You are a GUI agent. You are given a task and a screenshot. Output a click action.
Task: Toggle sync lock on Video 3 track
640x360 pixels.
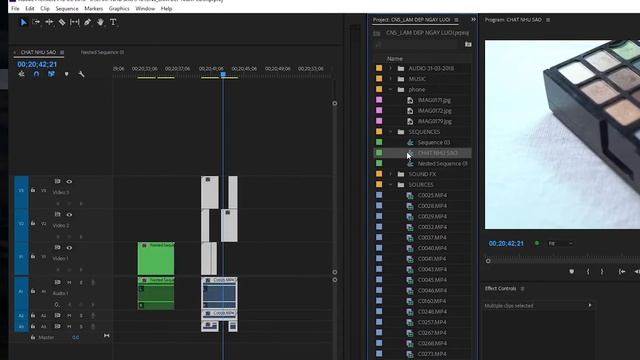58,181
